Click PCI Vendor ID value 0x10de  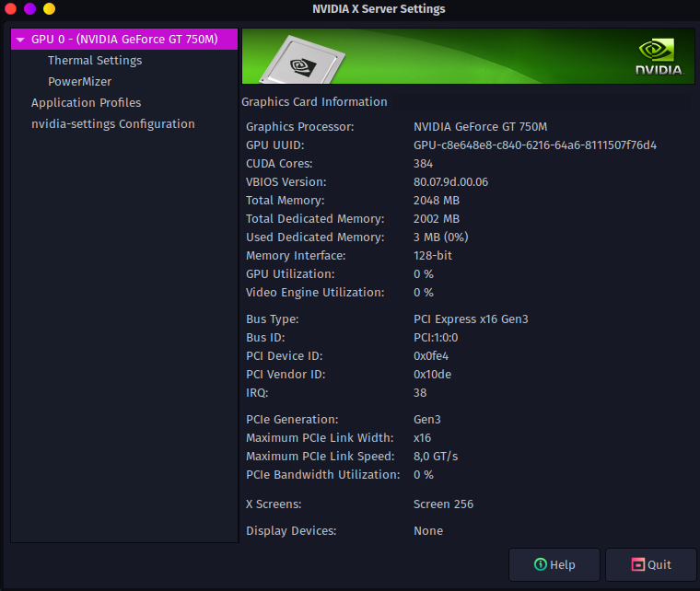coord(432,375)
